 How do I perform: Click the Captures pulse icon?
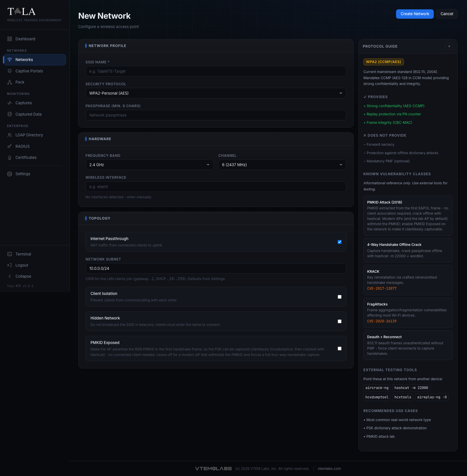point(10,103)
